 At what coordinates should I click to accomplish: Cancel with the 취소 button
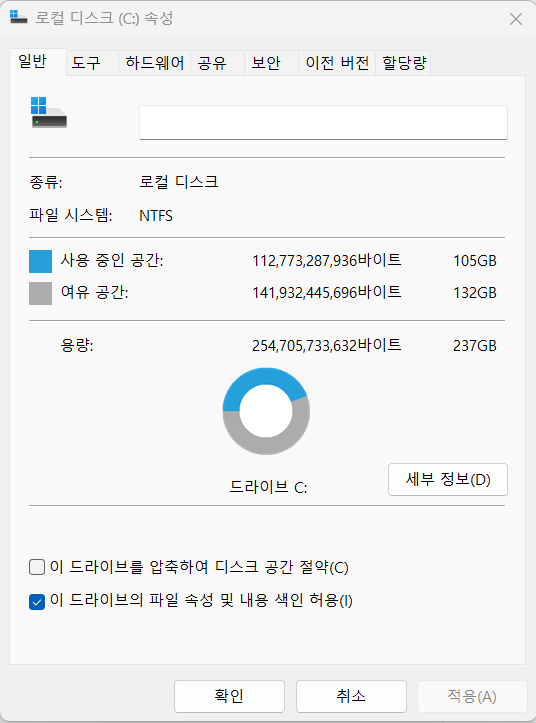coord(351,696)
